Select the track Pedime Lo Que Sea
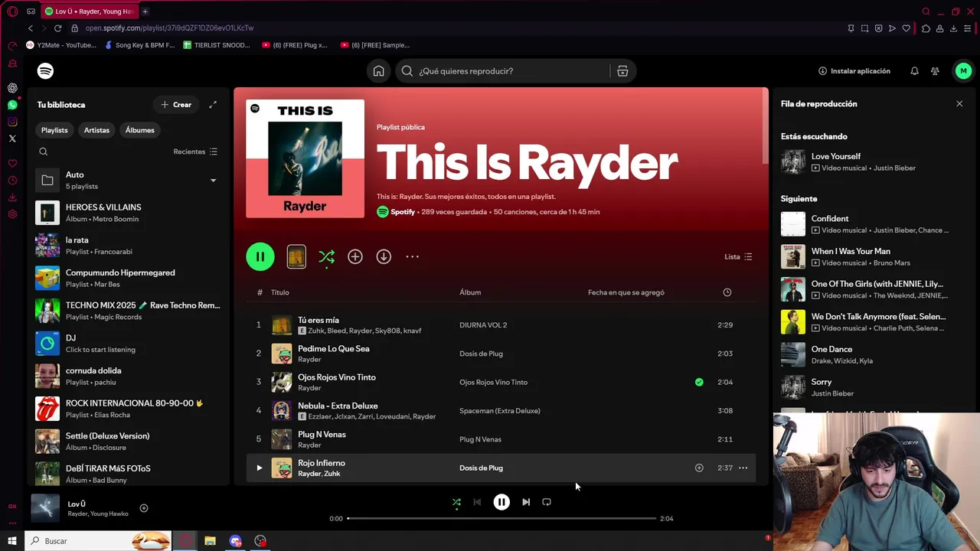 [x=501, y=354]
